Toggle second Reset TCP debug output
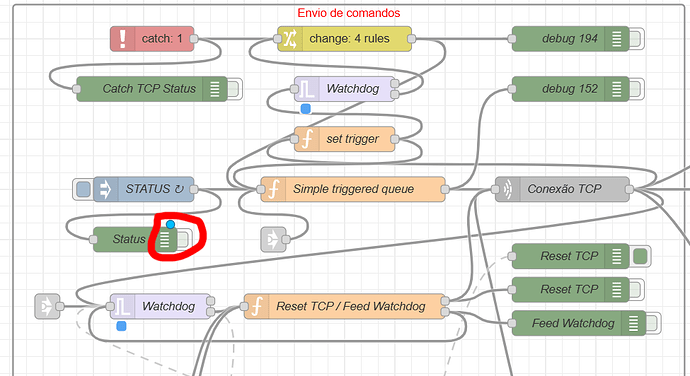 [636, 290]
